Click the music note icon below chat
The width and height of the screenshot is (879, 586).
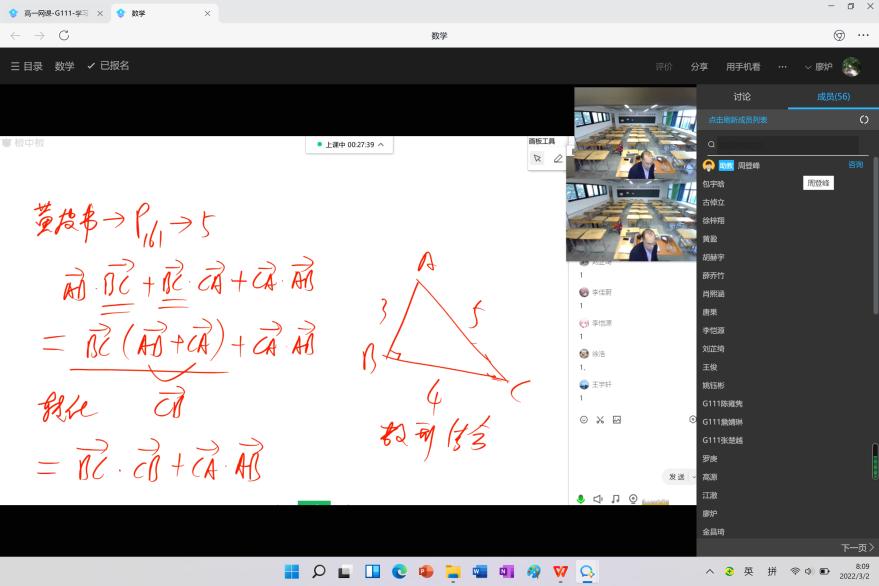click(x=615, y=498)
